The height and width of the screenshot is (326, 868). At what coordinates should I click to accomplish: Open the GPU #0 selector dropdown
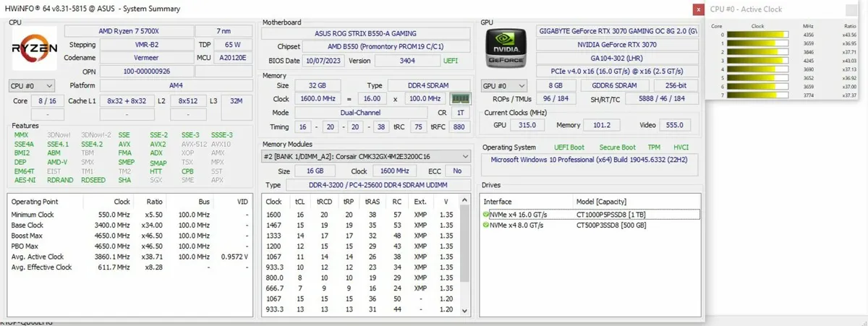[505, 85]
